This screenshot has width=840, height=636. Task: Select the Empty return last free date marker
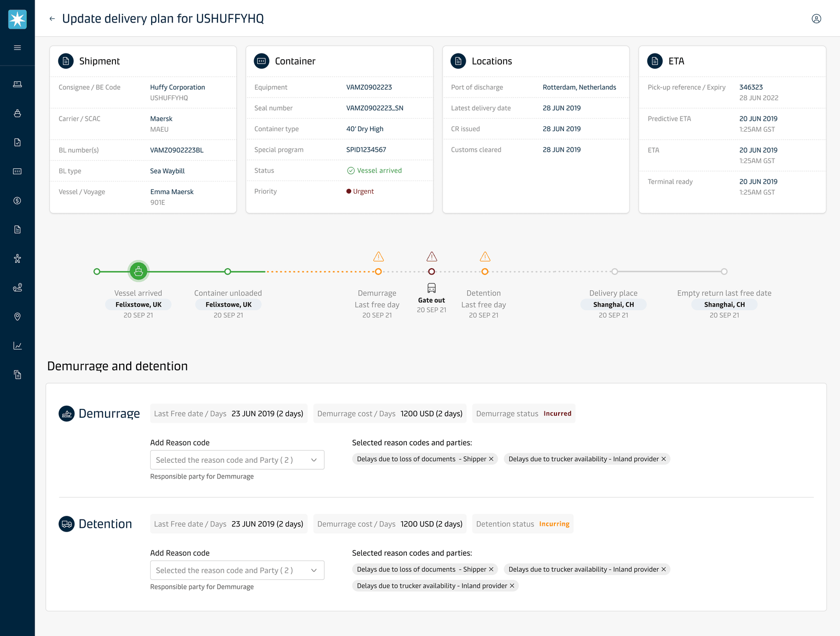(724, 271)
